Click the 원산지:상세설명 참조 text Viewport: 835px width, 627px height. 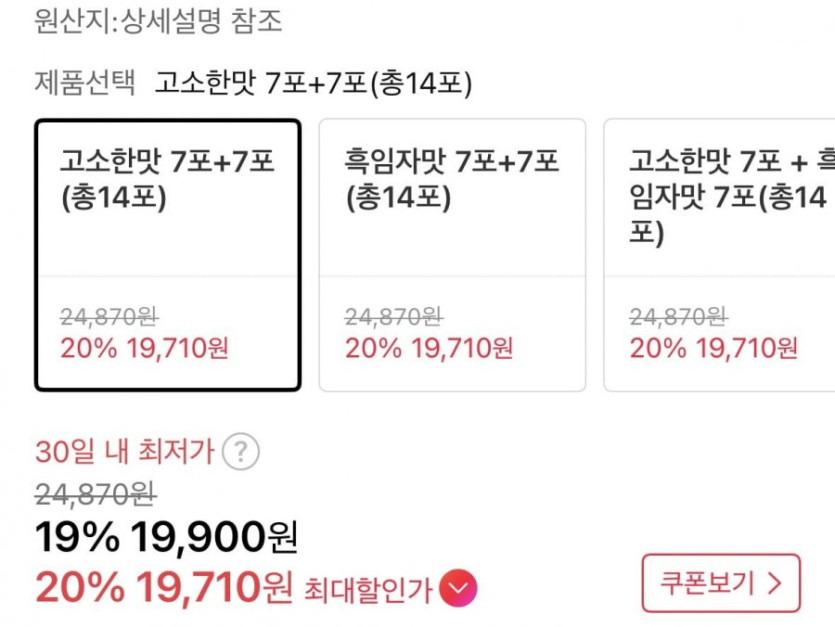coord(158,22)
